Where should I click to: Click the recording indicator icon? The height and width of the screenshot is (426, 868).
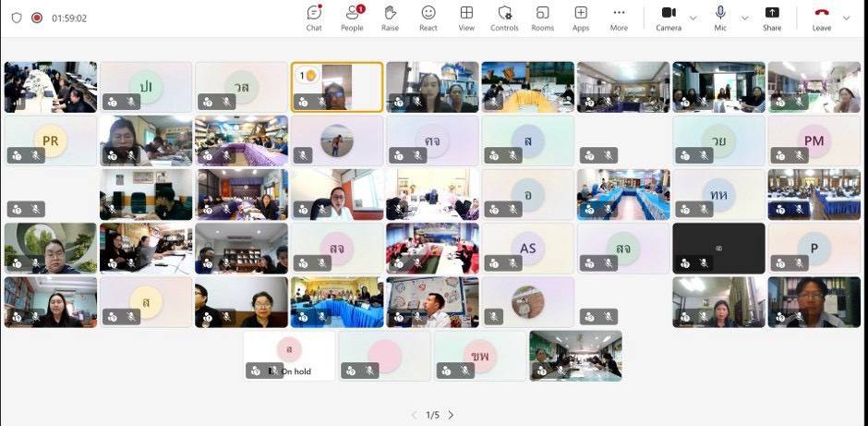pos(37,18)
